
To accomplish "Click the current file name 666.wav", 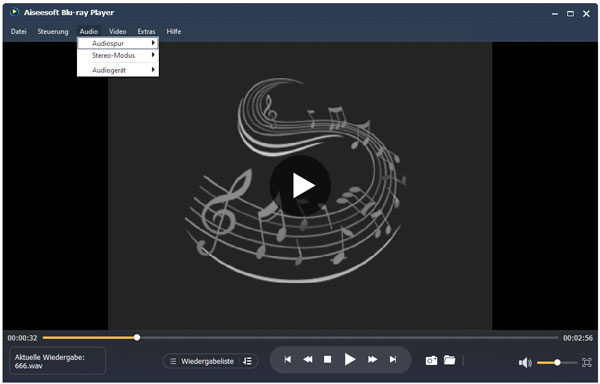I will point(29,366).
